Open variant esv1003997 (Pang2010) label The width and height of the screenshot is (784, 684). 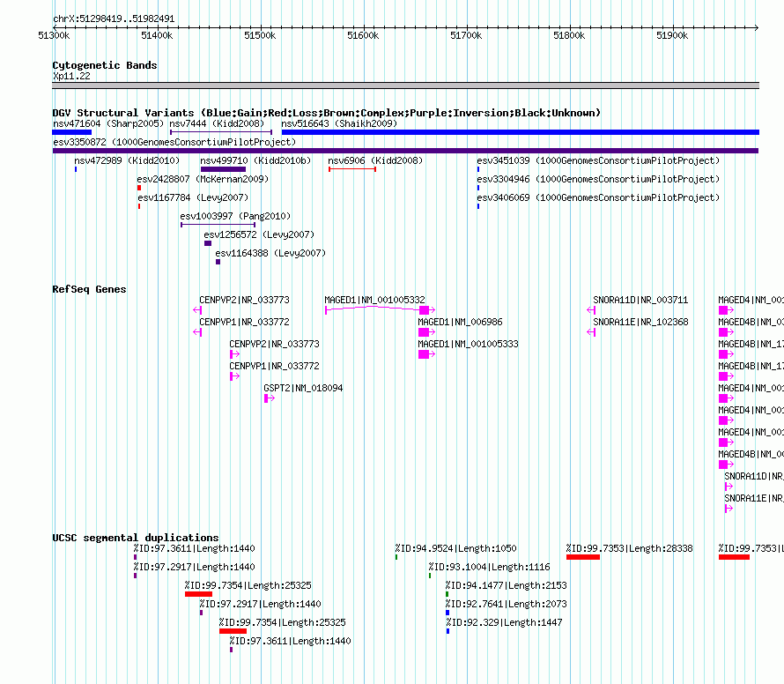[235, 216]
